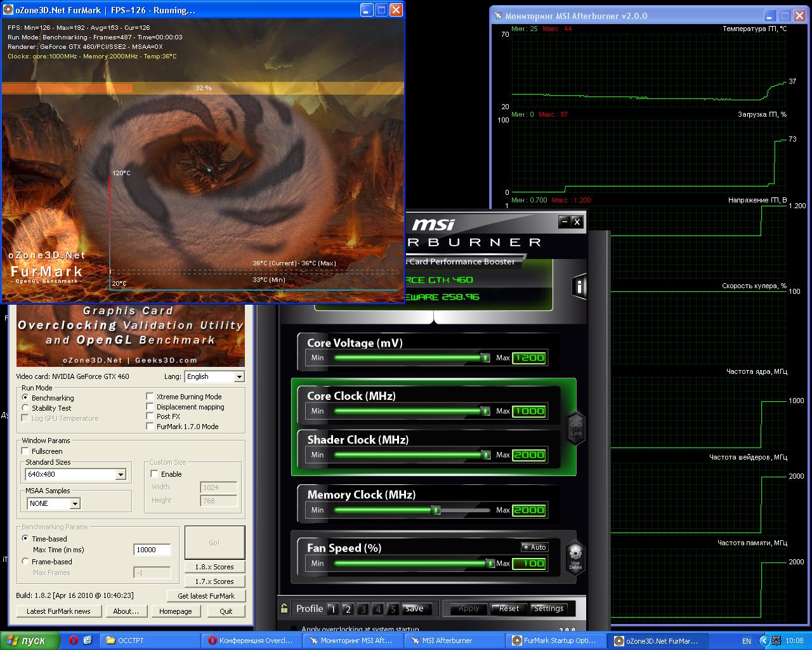812x650 pixels.
Task: Open the MSAA Samples NONE dropdown
Action: (53, 503)
